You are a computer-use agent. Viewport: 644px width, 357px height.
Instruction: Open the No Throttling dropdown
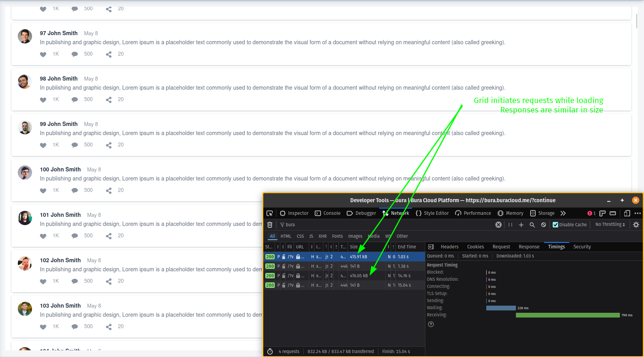(610, 225)
